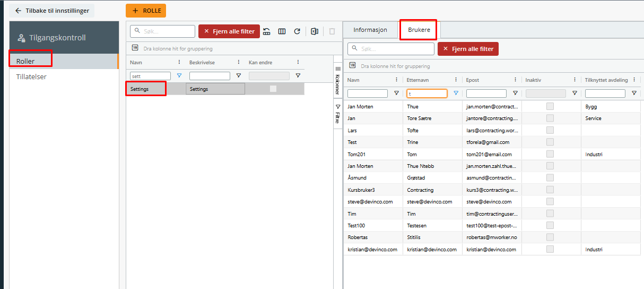Click grouping icon in users panel
The image size is (644, 289).
click(352, 66)
